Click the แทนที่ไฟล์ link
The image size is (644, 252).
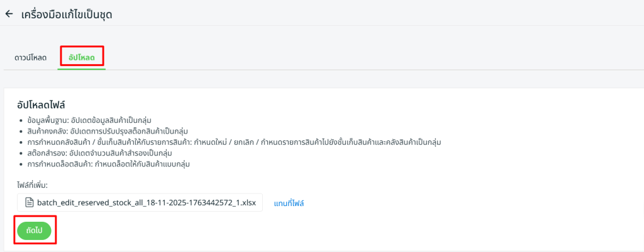[x=289, y=203]
